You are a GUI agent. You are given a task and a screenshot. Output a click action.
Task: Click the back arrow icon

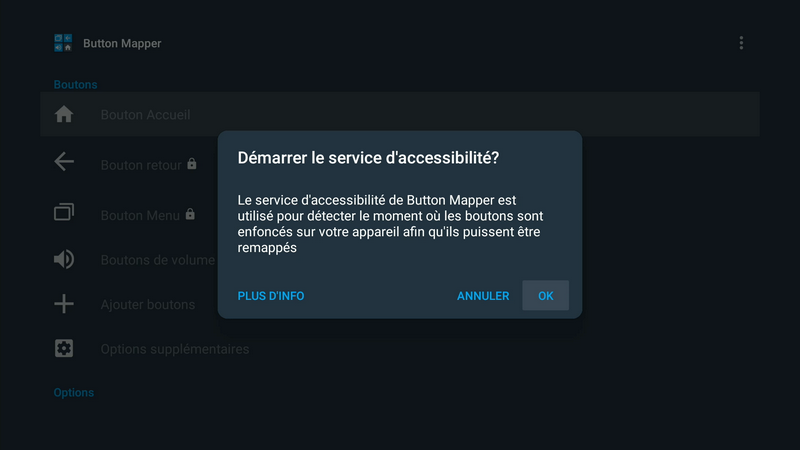(64, 162)
